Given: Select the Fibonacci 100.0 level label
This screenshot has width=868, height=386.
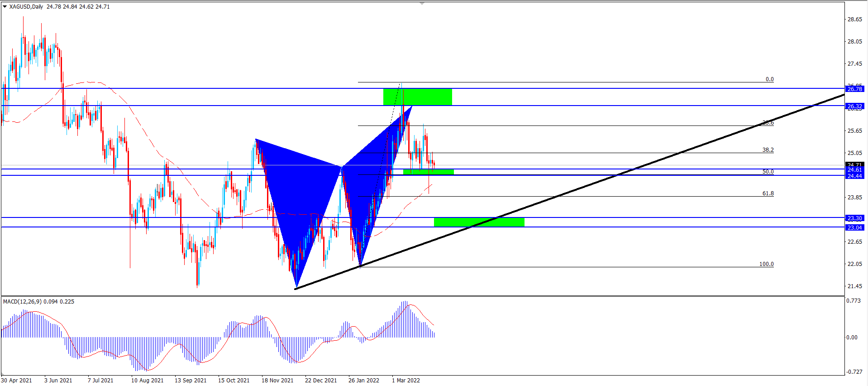Looking at the screenshot, I should tap(766, 264).
